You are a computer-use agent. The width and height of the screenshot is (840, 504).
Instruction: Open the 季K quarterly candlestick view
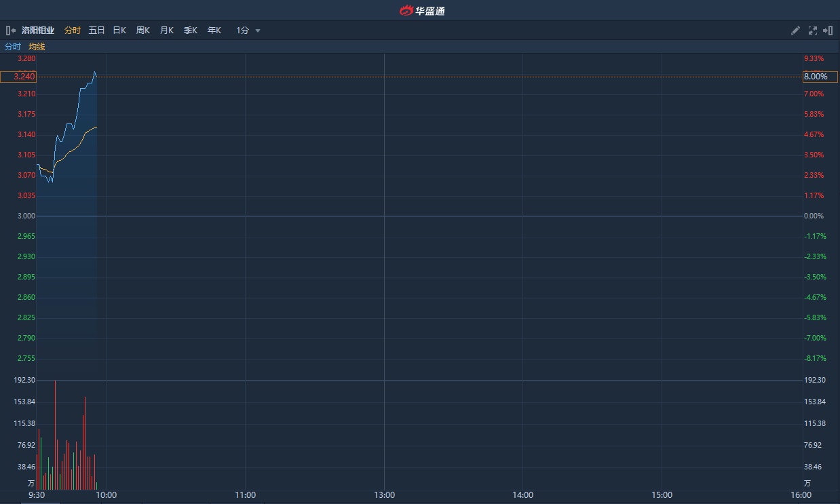(190, 31)
